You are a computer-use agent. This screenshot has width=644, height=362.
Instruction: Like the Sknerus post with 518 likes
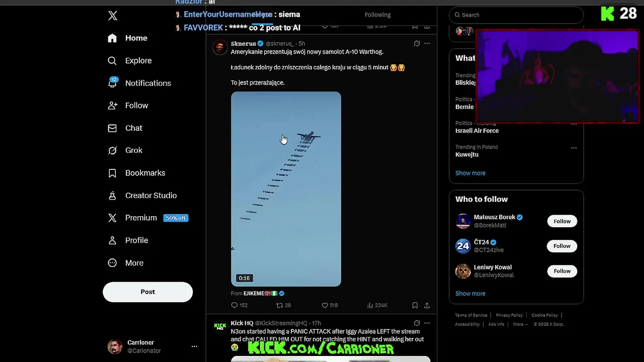coord(330,305)
